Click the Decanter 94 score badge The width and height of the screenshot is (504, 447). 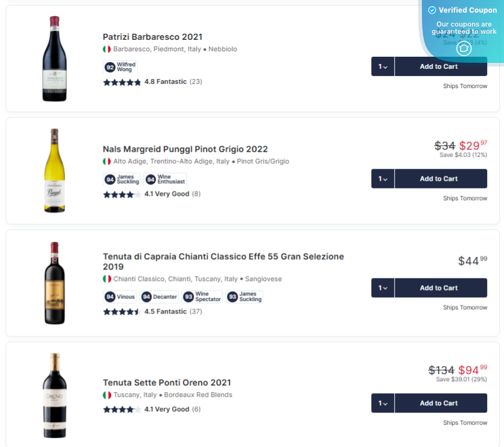pyautogui.click(x=159, y=297)
